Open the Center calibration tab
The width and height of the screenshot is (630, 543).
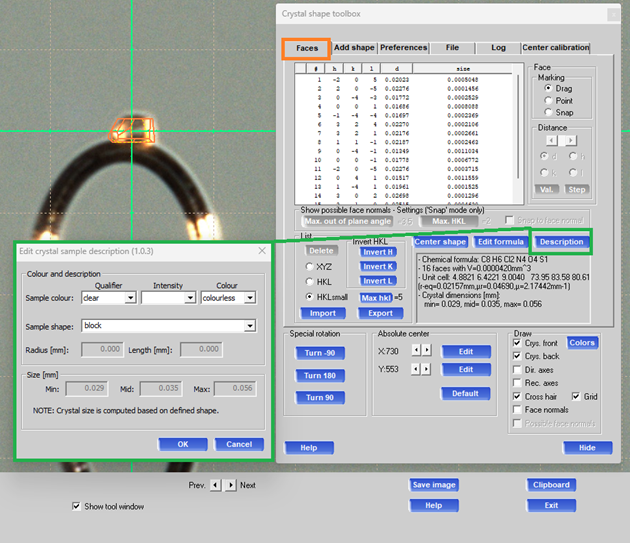(x=555, y=47)
